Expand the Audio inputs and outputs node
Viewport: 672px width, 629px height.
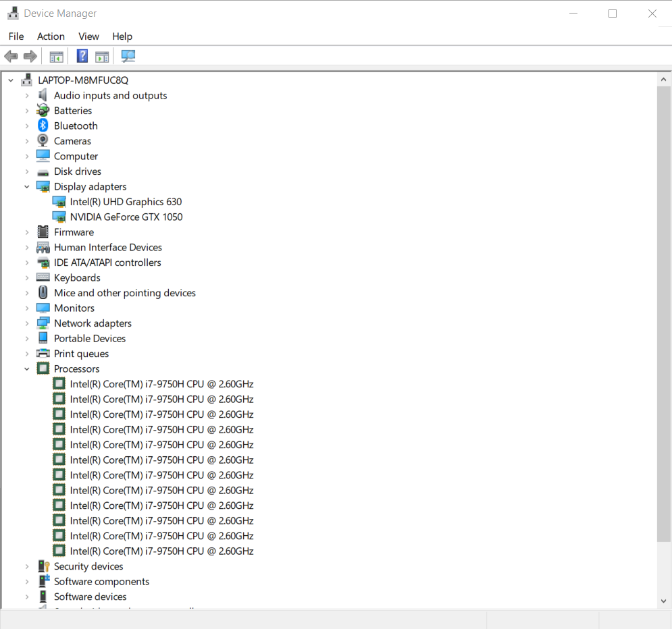click(27, 96)
